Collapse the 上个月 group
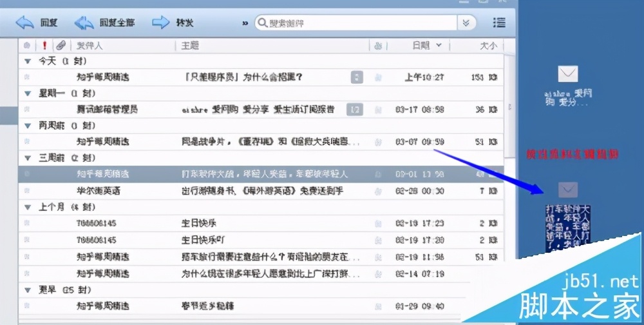 (x=28, y=207)
